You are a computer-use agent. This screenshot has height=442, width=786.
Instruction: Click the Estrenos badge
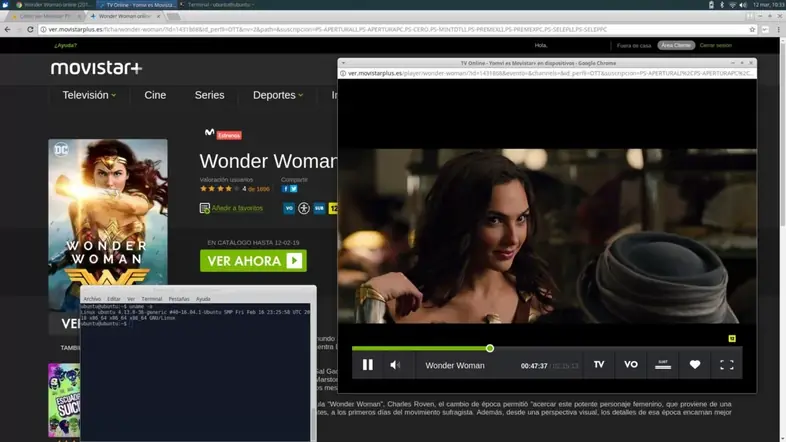(229, 135)
